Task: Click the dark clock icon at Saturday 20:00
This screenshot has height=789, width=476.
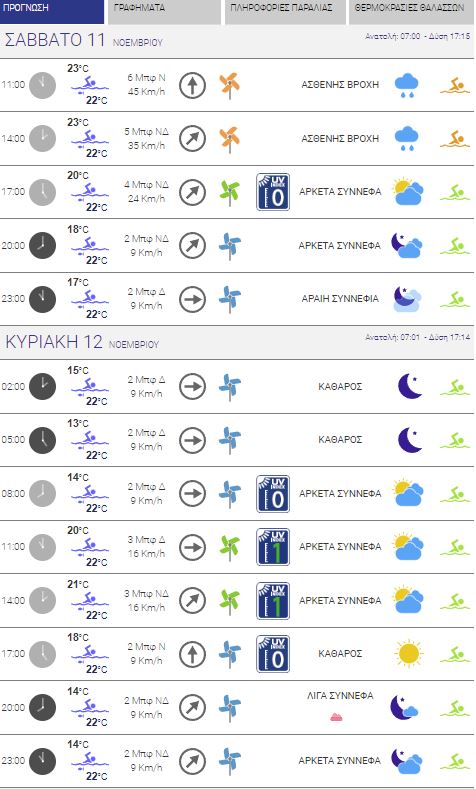Action: pos(42,246)
